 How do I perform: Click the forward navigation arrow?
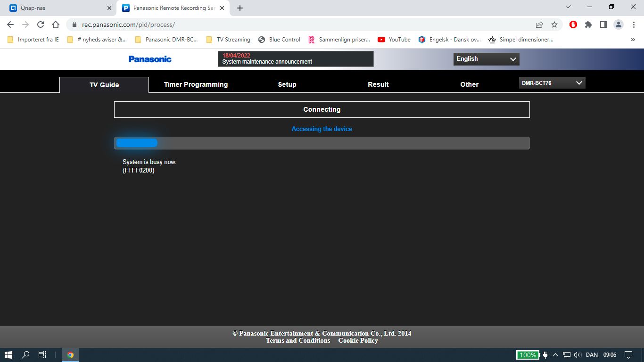point(25,25)
